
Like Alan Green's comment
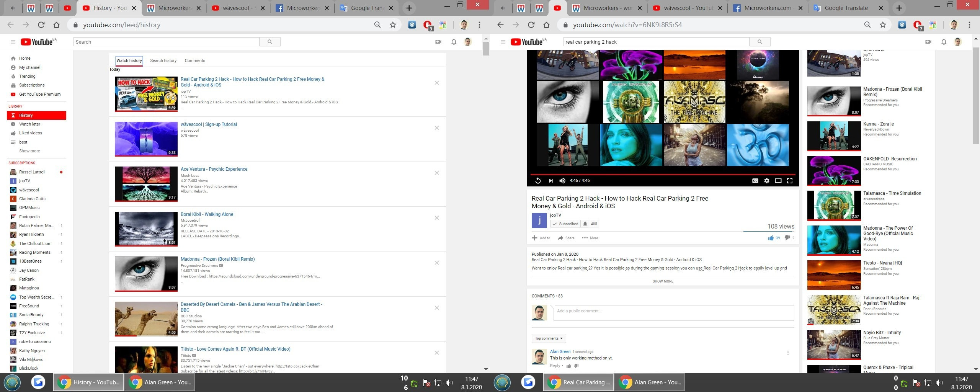(x=569, y=366)
